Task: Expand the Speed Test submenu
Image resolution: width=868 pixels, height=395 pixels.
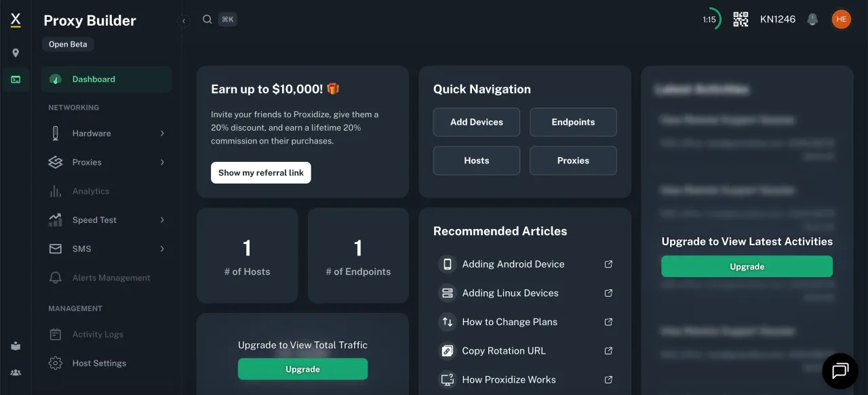Action: (x=162, y=220)
